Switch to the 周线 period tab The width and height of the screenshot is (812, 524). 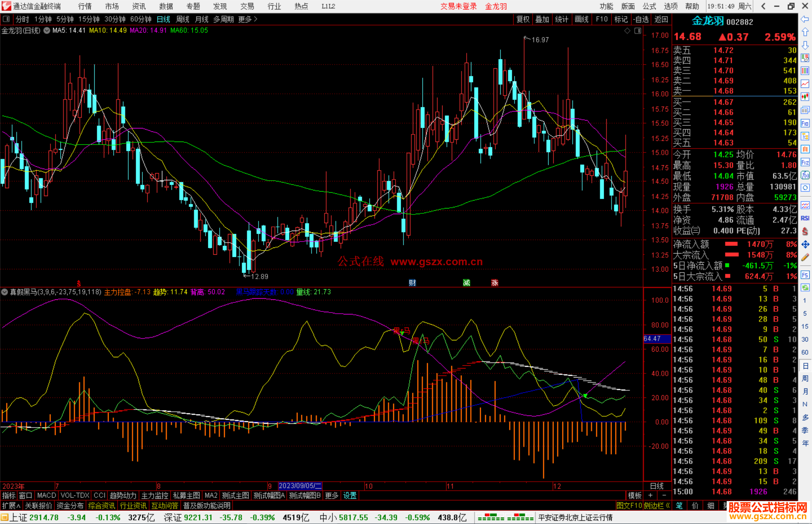point(183,19)
